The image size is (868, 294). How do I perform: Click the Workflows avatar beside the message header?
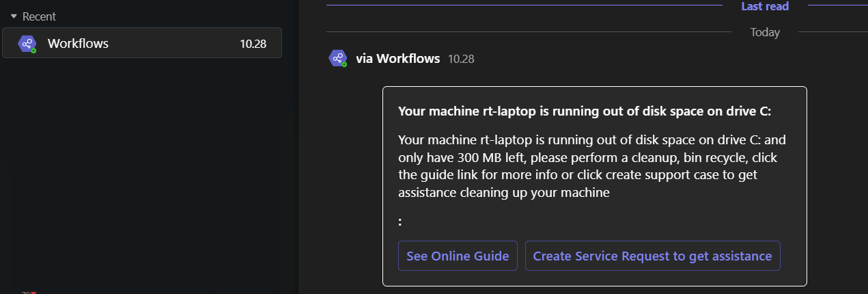click(x=338, y=58)
